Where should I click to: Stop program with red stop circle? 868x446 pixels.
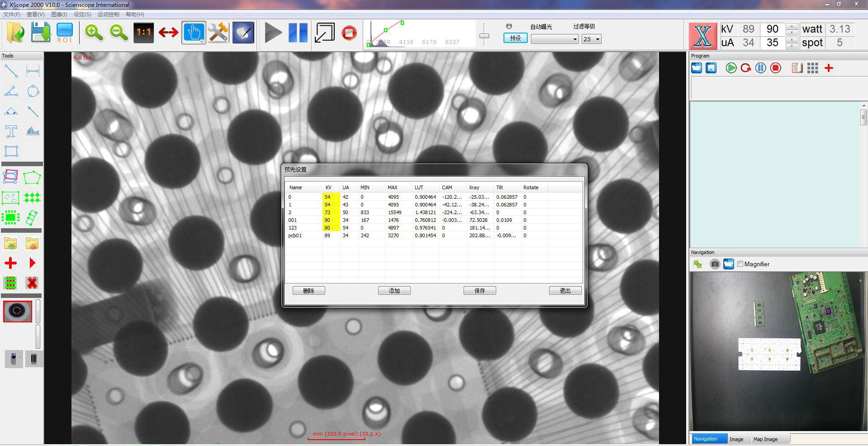coord(776,68)
